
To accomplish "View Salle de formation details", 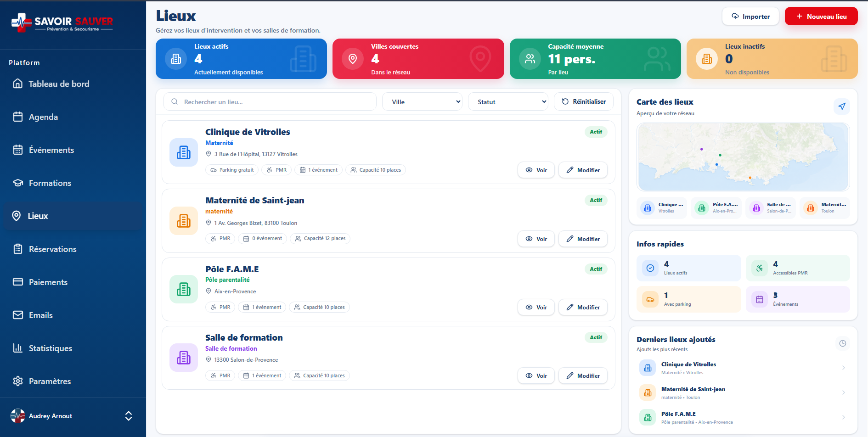I will point(536,376).
